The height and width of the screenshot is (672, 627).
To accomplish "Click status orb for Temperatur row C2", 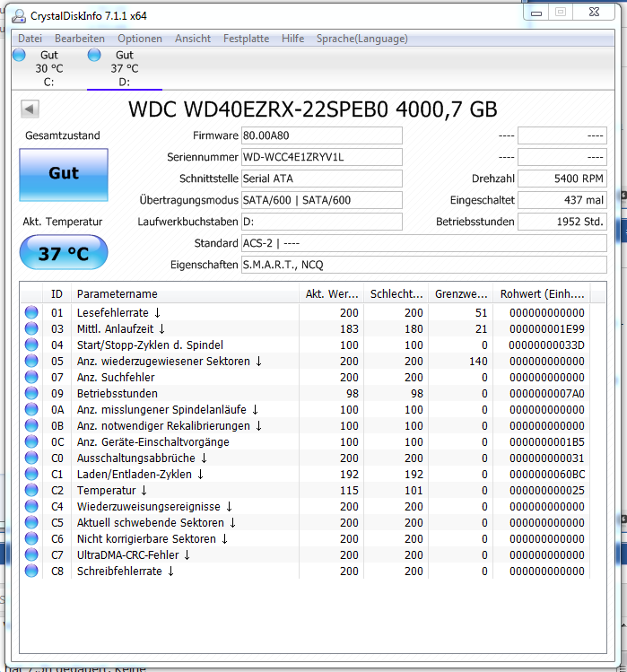I will click(x=31, y=490).
